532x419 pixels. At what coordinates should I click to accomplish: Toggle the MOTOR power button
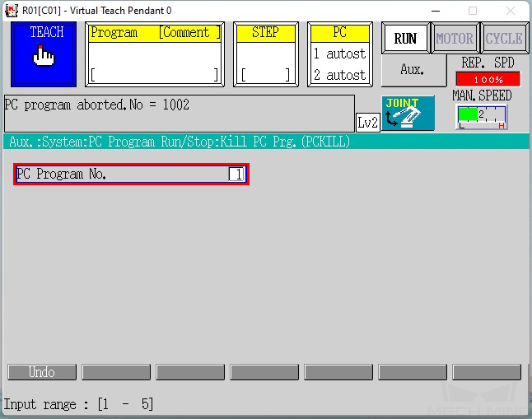(x=455, y=39)
